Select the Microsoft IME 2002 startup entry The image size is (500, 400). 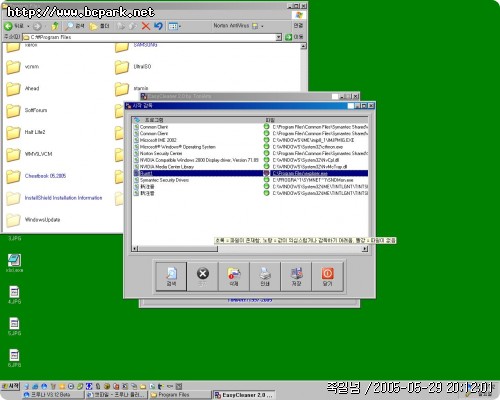(x=251, y=140)
